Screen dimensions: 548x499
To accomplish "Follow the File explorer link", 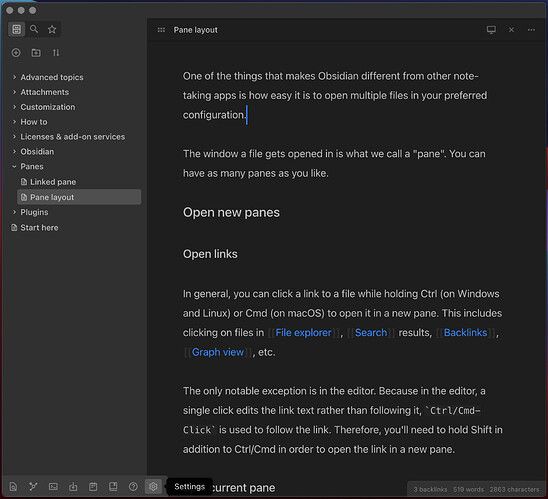I will pos(303,332).
